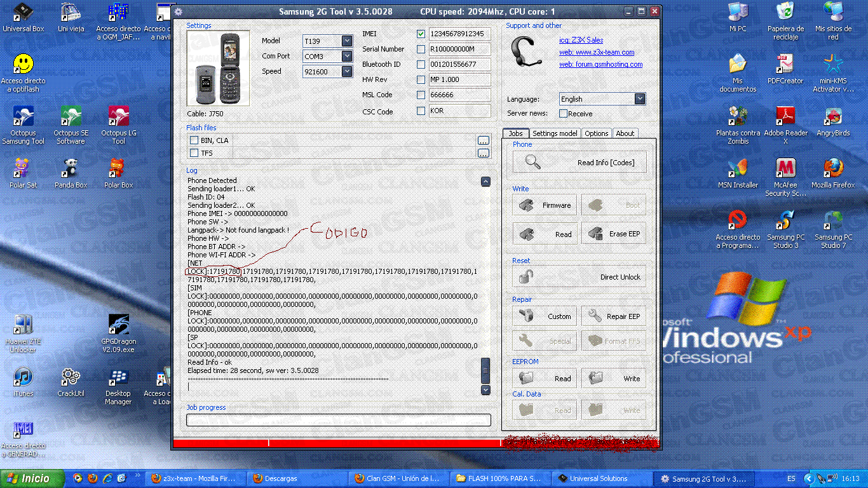Image resolution: width=868 pixels, height=488 pixels.
Task: Open McAfee Security Scan icon
Action: coord(785,177)
